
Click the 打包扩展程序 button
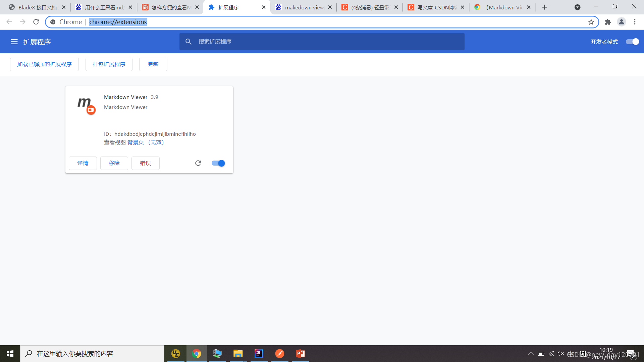(109, 64)
